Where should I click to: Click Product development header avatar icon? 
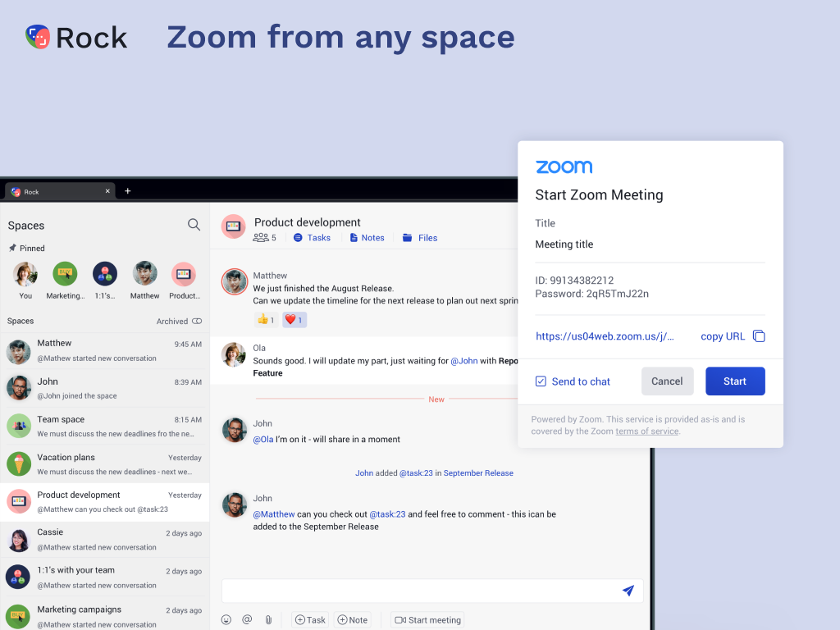(x=234, y=226)
